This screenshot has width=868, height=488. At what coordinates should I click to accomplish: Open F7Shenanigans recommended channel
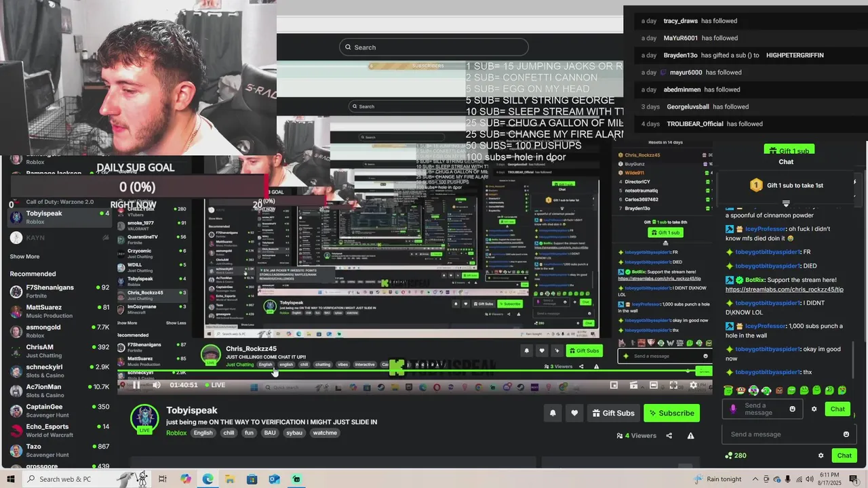pos(60,291)
